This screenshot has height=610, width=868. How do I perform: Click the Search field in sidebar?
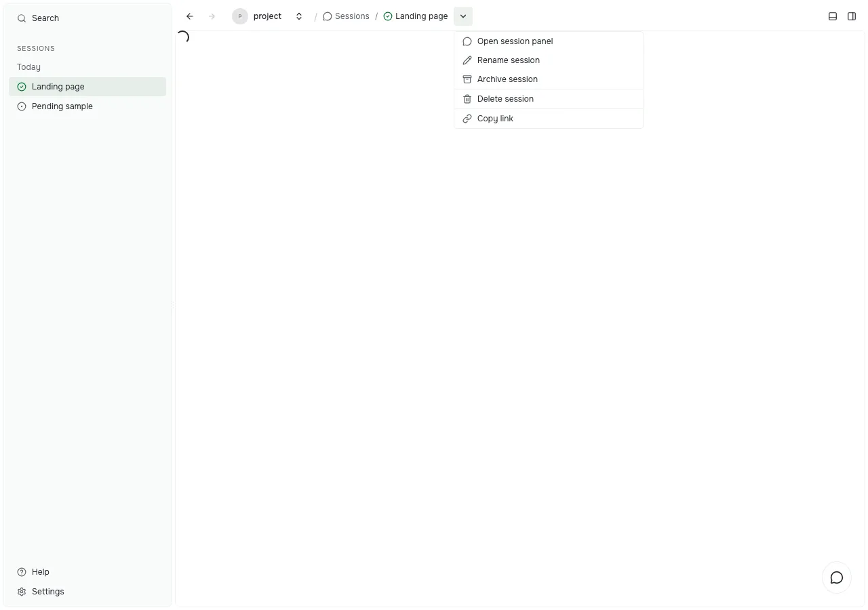click(x=87, y=18)
